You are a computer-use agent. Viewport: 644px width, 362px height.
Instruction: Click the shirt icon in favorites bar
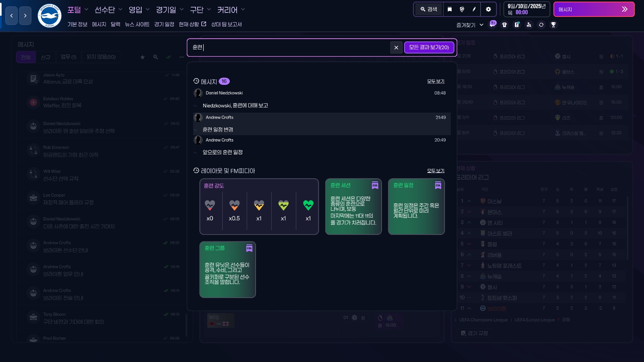(504, 25)
